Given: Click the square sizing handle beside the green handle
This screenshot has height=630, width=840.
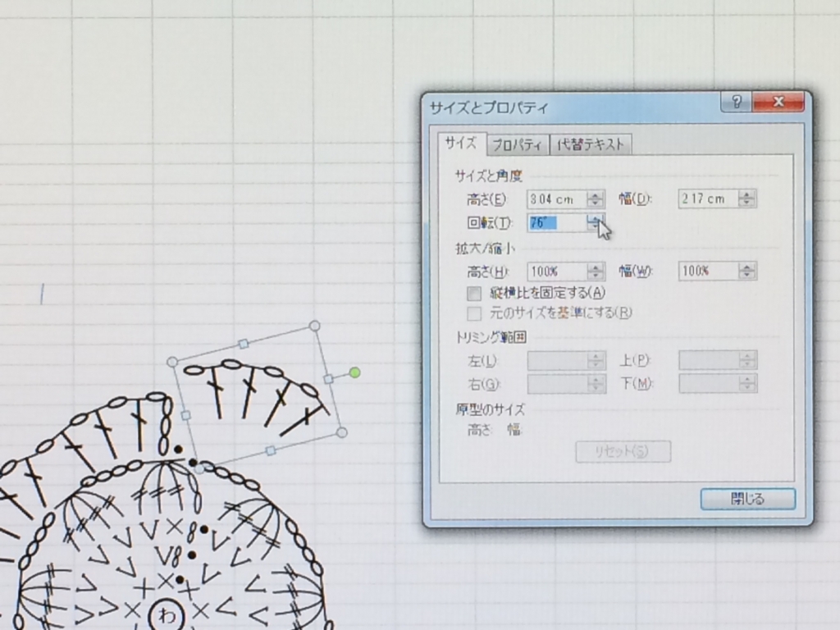Looking at the screenshot, I should [328, 379].
